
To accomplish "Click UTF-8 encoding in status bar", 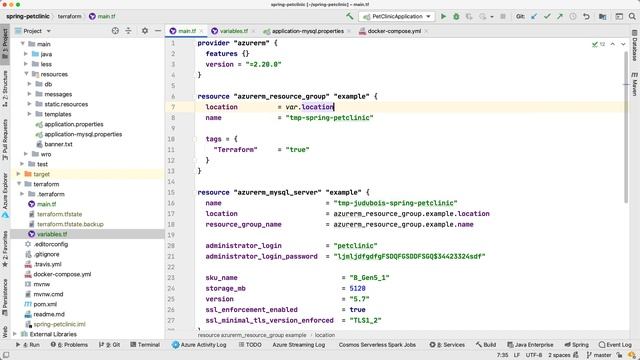I will [x=533, y=355].
